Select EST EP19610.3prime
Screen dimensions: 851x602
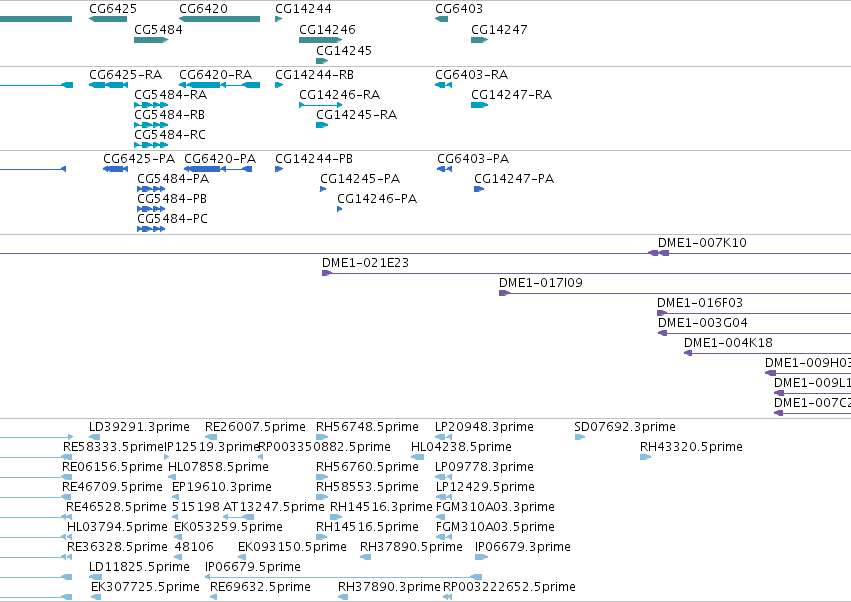tap(221, 487)
